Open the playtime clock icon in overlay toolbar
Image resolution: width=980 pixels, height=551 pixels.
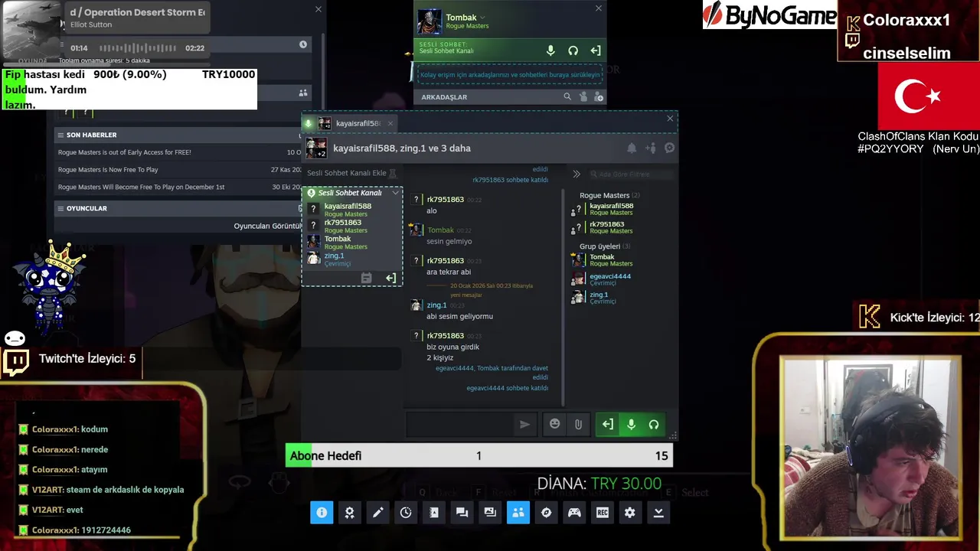[x=406, y=513]
